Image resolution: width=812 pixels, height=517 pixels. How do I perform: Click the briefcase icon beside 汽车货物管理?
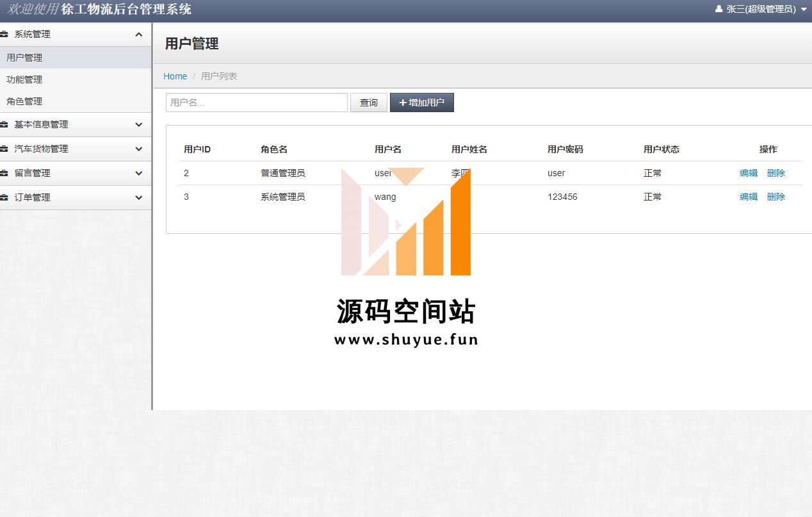(4, 149)
